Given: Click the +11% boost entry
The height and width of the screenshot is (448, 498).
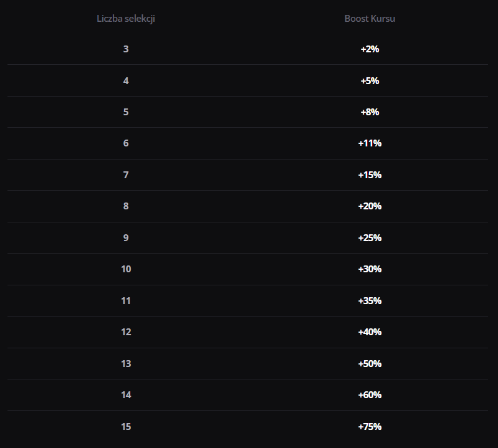Looking at the screenshot, I should tap(370, 143).
